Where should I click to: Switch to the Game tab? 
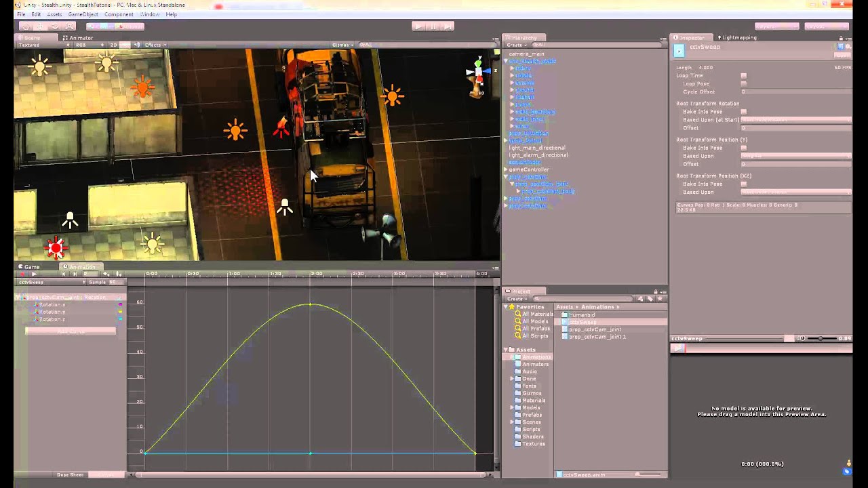pyautogui.click(x=29, y=267)
